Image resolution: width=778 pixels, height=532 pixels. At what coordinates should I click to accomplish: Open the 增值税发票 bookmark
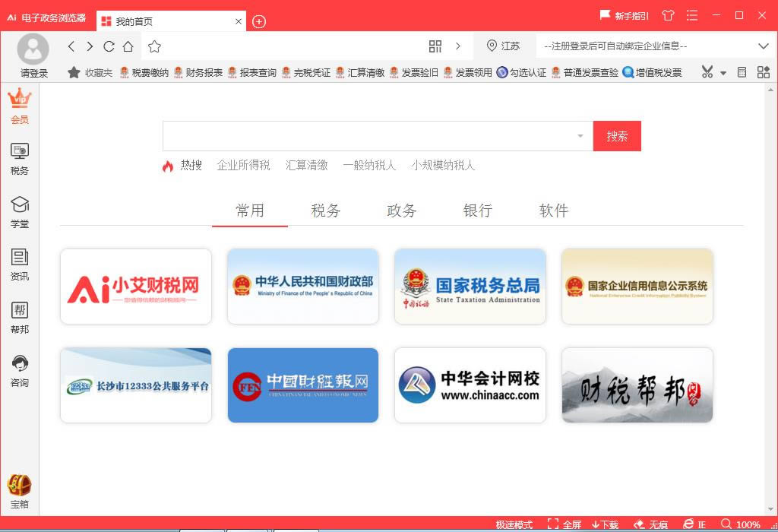[x=653, y=72]
